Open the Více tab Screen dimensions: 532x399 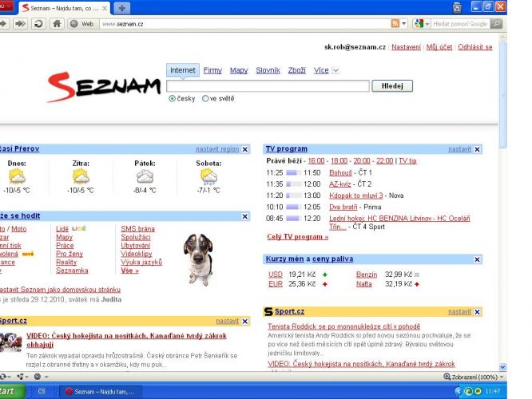[321, 70]
